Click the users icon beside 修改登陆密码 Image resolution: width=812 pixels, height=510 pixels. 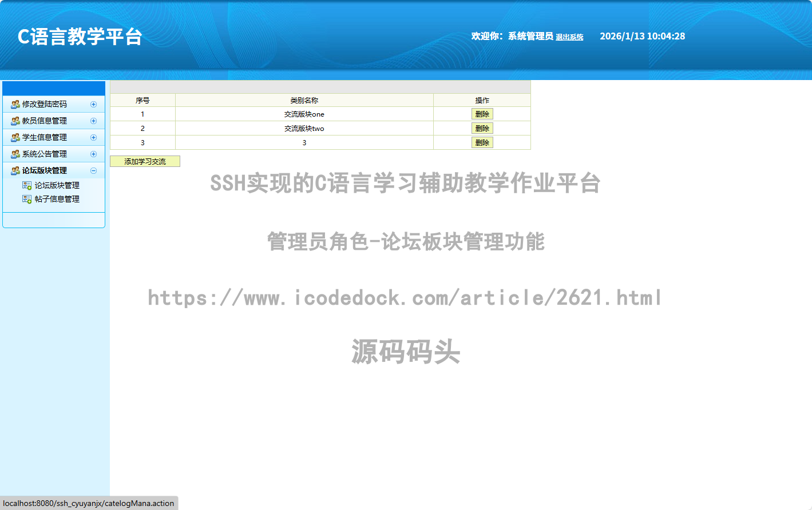pyautogui.click(x=15, y=105)
